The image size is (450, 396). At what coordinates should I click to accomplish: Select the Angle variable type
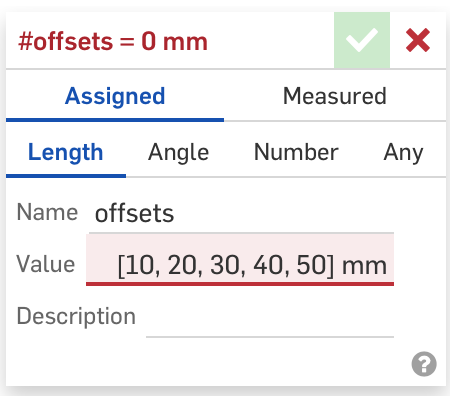(178, 152)
